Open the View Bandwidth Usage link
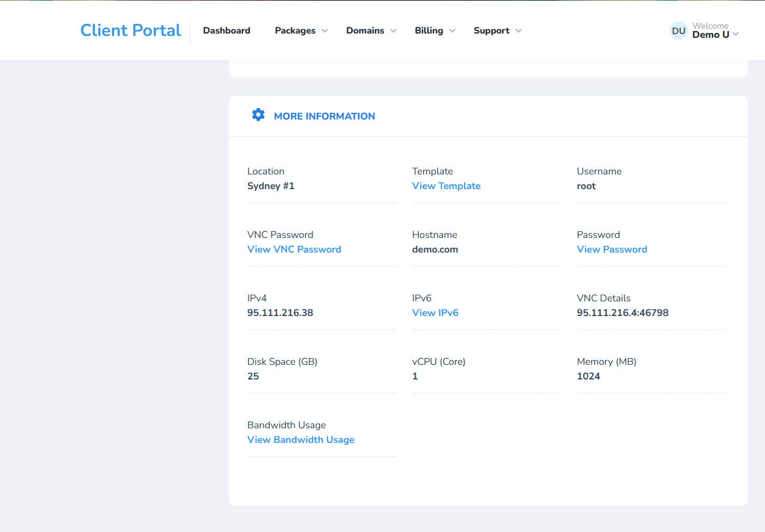The width and height of the screenshot is (765, 532). pyautogui.click(x=301, y=440)
